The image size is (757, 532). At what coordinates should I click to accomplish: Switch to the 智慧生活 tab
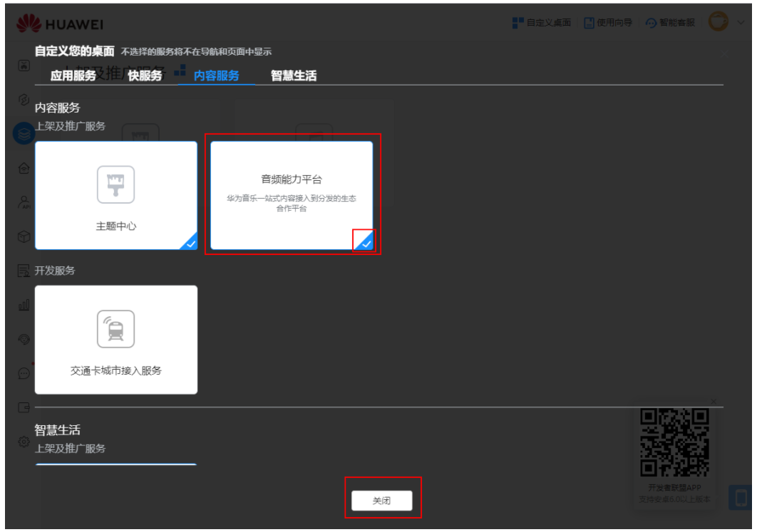(x=294, y=75)
